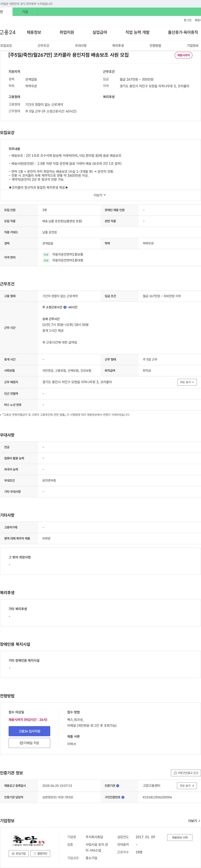Open 채용정보 main menu
Viewport: 201px width, 868px height.
click(34, 32)
